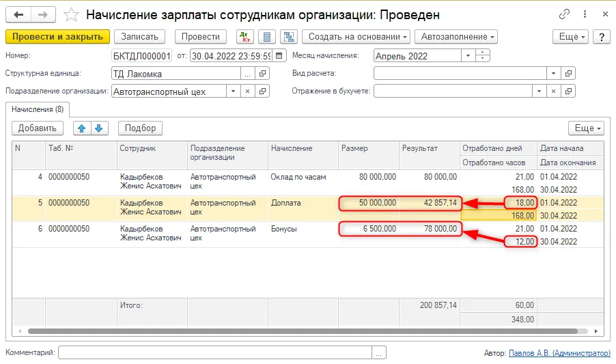Click Провести и закрыть button
The image size is (616, 364).
pyautogui.click(x=57, y=36)
